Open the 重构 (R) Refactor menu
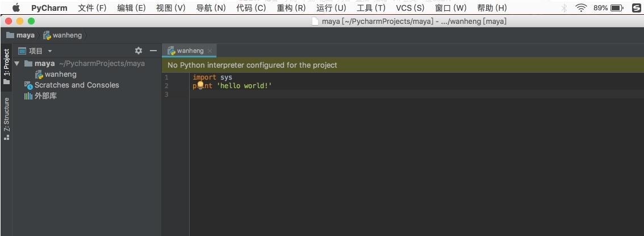 tap(291, 8)
